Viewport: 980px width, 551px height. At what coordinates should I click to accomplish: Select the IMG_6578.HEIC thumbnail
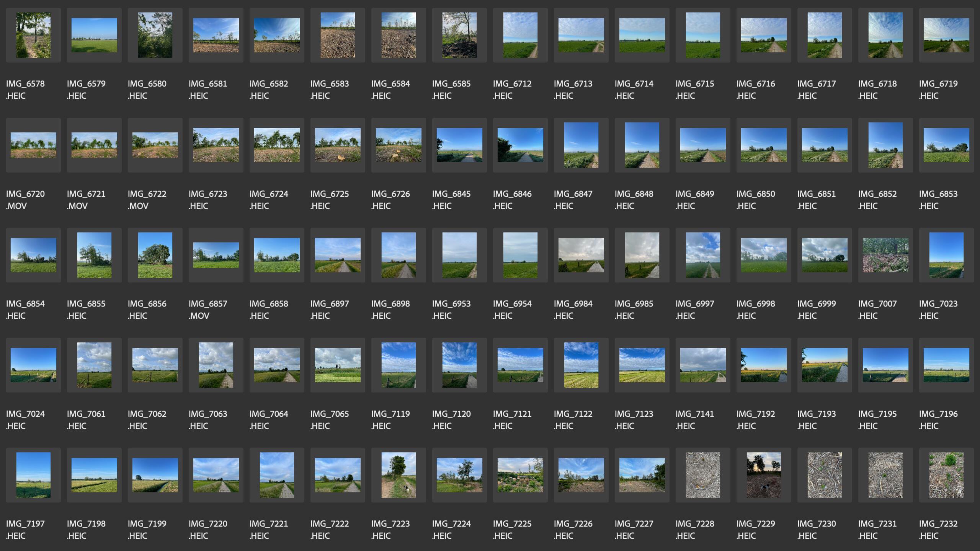click(33, 35)
